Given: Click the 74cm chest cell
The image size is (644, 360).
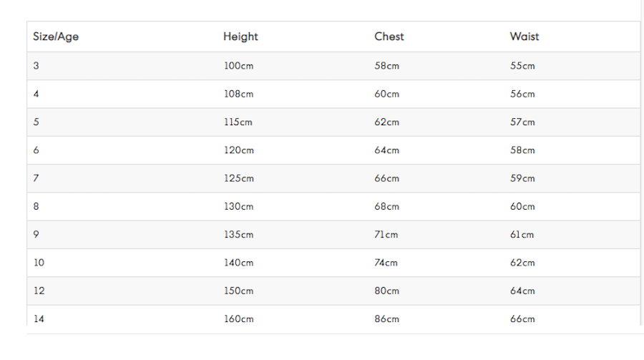Looking at the screenshot, I should (x=386, y=263).
